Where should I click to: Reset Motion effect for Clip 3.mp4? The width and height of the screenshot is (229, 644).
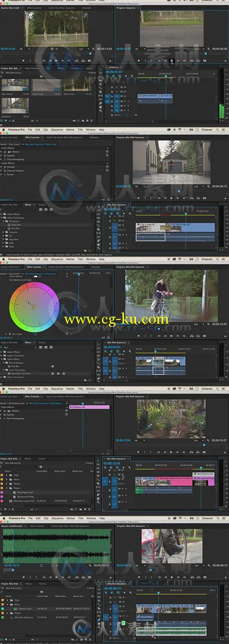pos(107,151)
